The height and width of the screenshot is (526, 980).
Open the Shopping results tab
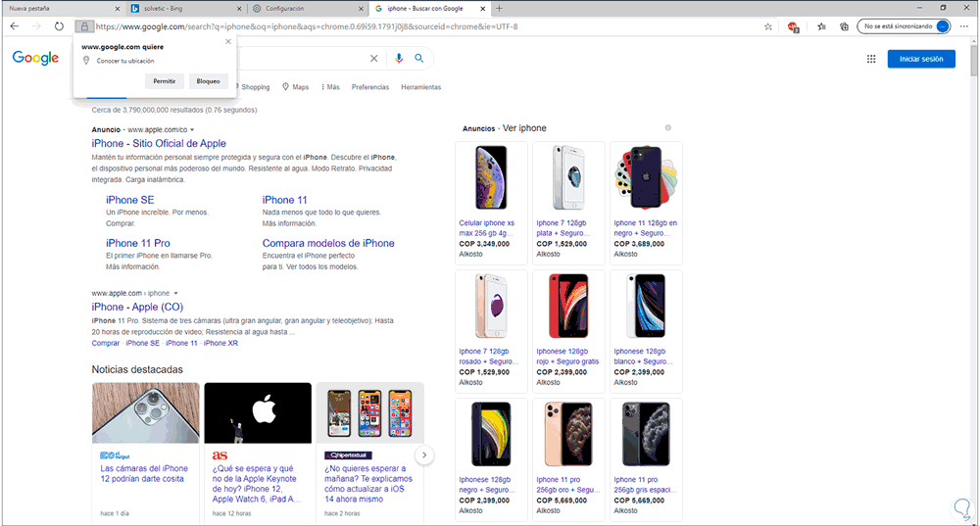coord(256,87)
